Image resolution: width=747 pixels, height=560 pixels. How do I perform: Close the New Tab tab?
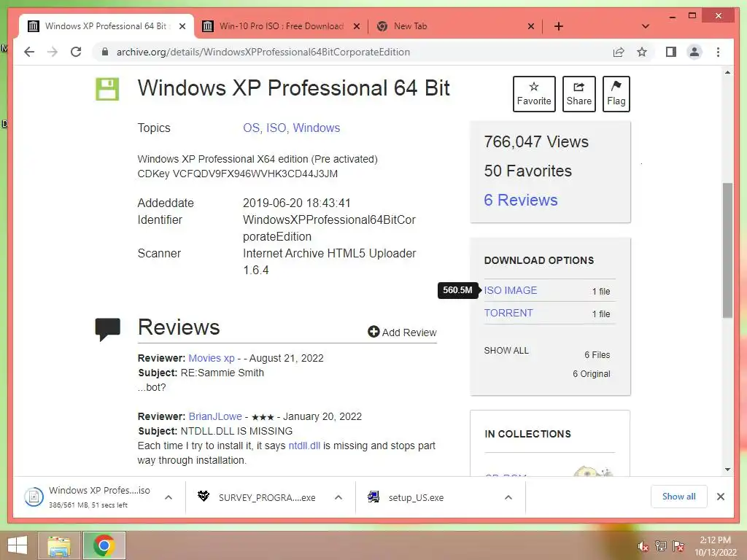[531, 27]
